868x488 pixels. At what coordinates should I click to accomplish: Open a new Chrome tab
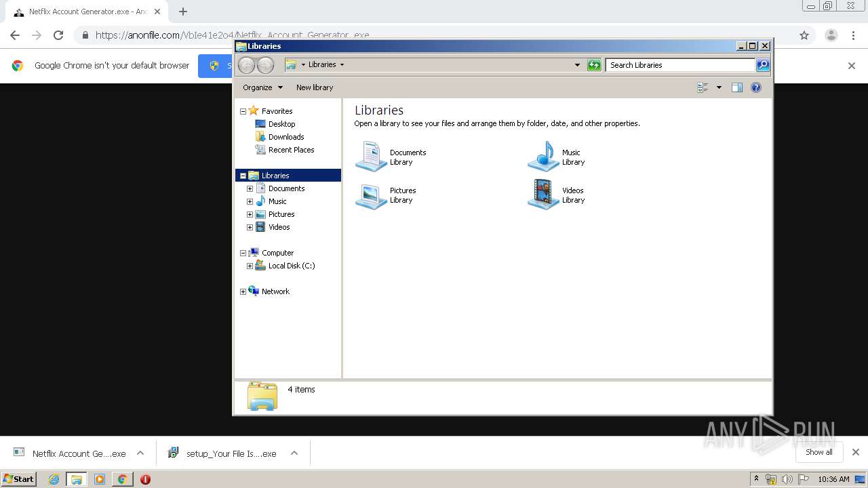coord(183,12)
